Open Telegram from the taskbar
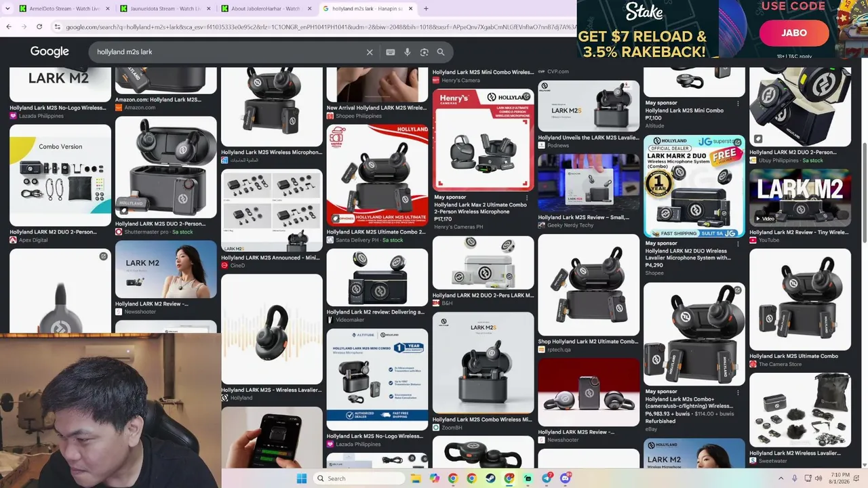868x488 pixels. tap(547, 479)
